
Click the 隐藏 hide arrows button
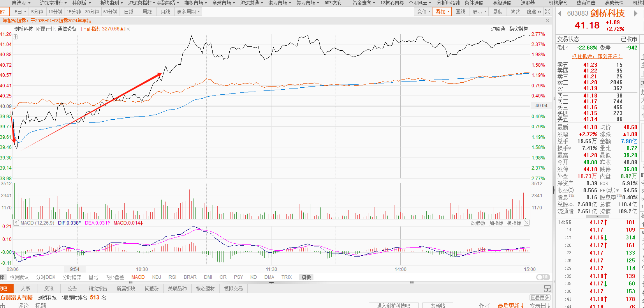[534, 12]
